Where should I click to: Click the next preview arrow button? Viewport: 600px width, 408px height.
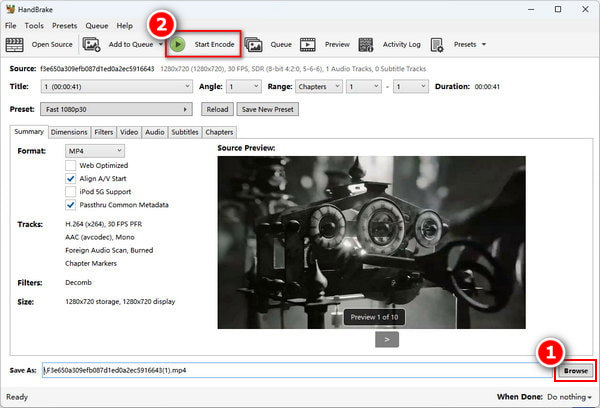coord(387,339)
